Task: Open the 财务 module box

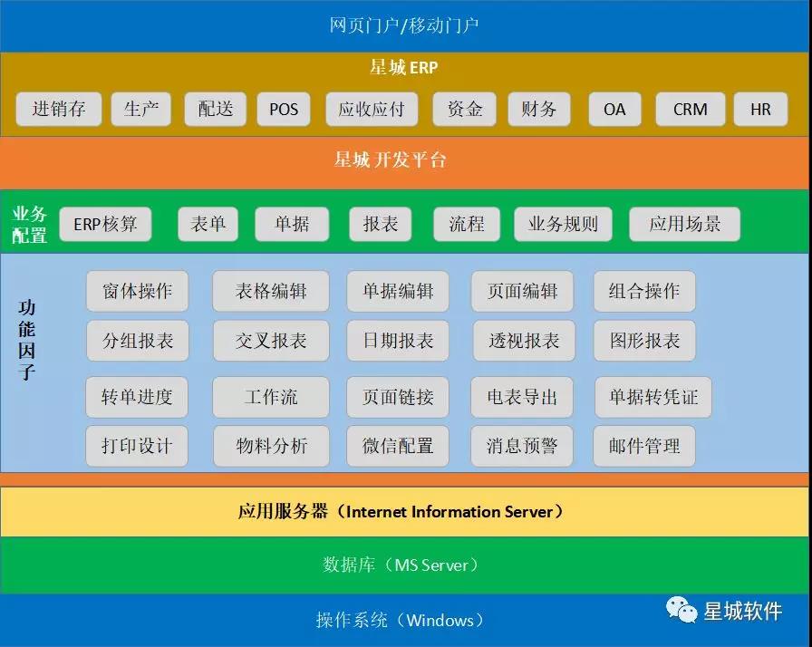Action: tap(539, 110)
